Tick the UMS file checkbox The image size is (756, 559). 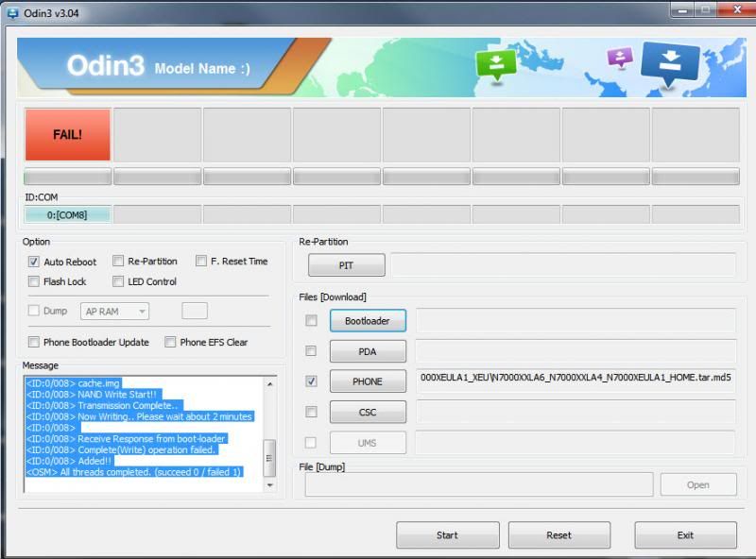(312, 442)
